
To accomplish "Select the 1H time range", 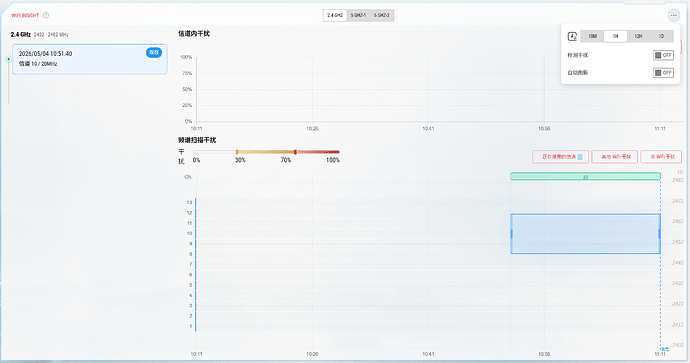I will coord(615,36).
